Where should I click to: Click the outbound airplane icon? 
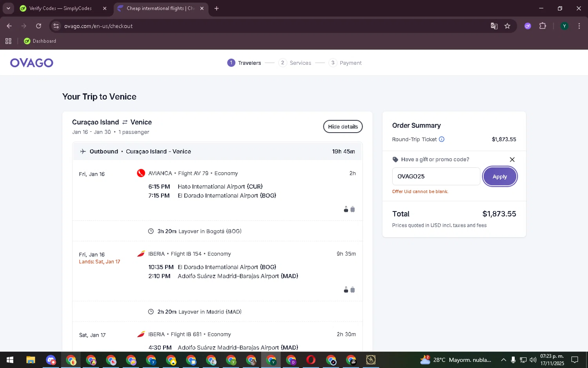pyautogui.click(x=83, y=151)
